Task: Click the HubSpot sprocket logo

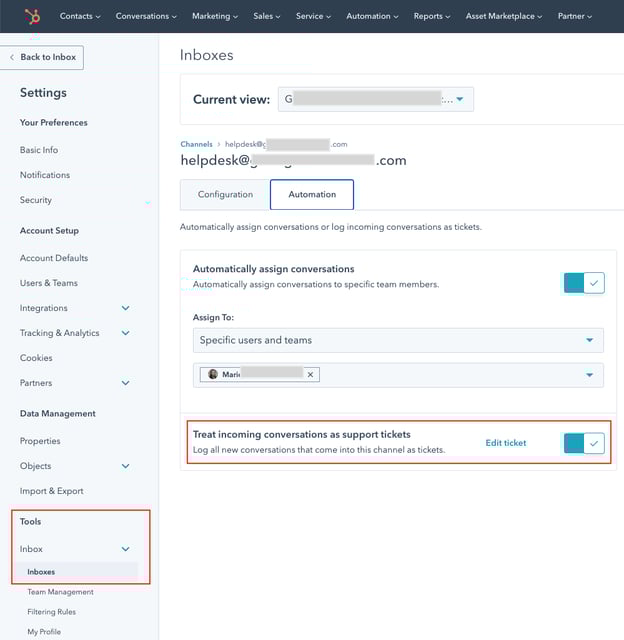Action: [32, 16]
